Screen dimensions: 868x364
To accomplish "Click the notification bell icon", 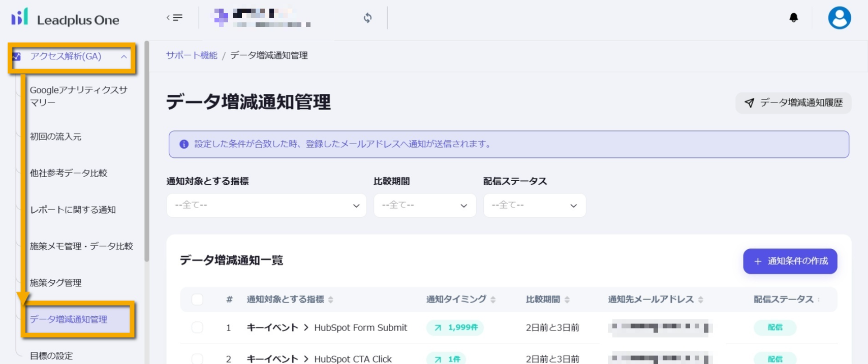I will coord(793,18).
